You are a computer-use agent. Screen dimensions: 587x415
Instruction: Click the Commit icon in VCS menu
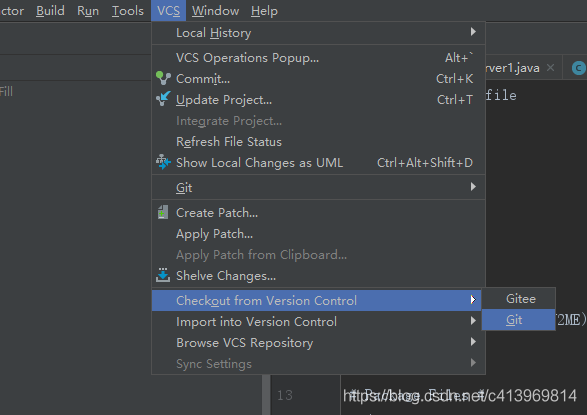point(163,78)
